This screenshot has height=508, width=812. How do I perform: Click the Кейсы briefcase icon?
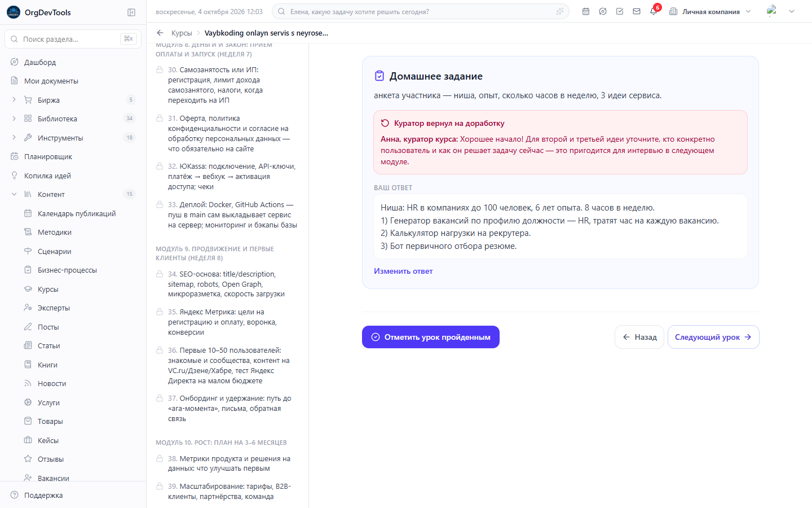(28, 440)
